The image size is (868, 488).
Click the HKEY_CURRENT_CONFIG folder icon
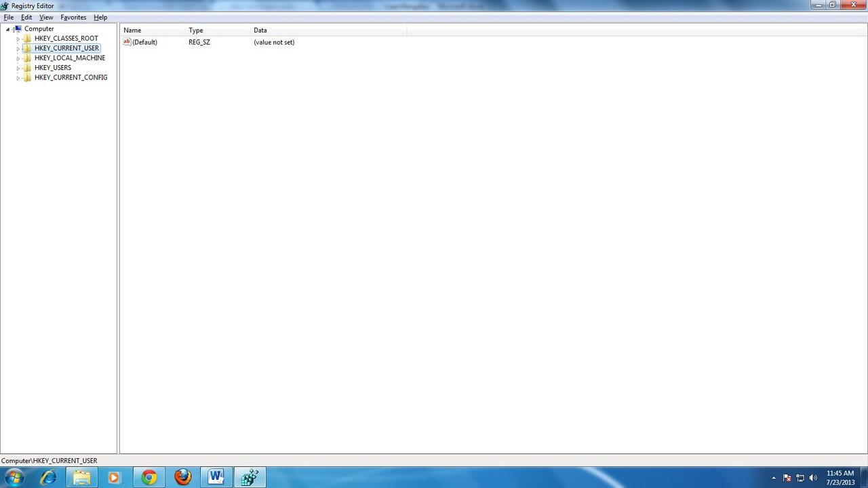pos(27,77)
